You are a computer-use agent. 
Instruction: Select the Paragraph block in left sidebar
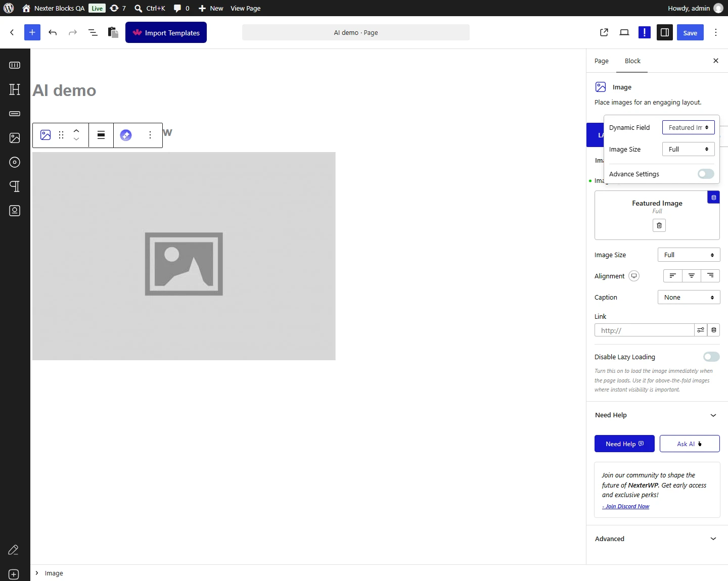[15, 186]
